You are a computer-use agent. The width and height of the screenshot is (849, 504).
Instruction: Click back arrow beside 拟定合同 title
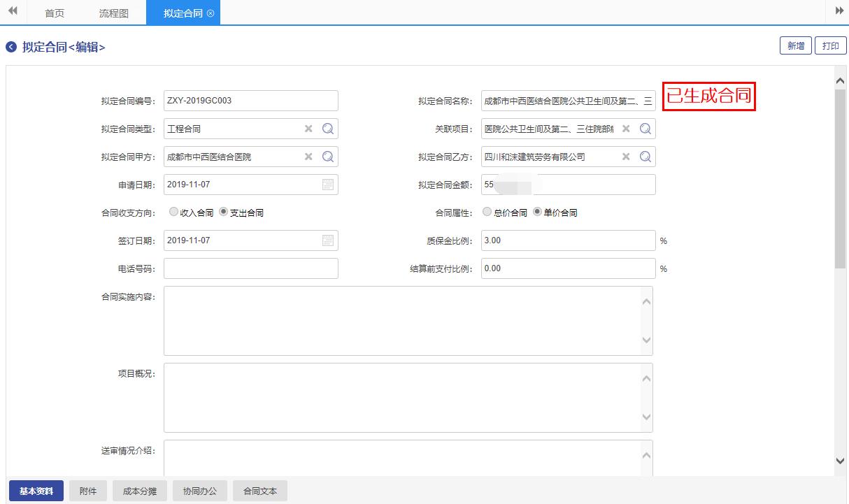pyautogui.click(x=10, y=47)
